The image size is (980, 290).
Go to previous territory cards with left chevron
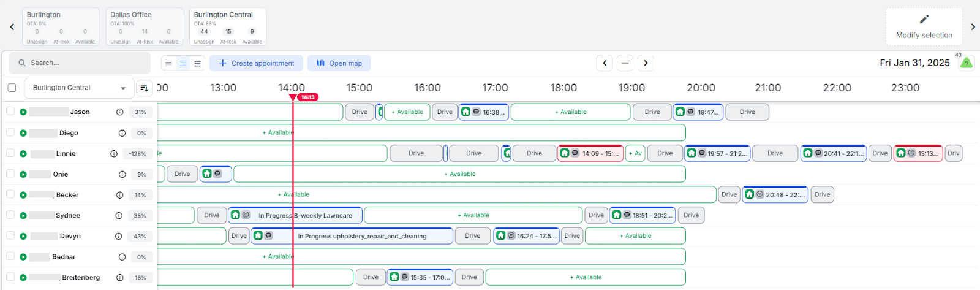(x=12, y=26)
